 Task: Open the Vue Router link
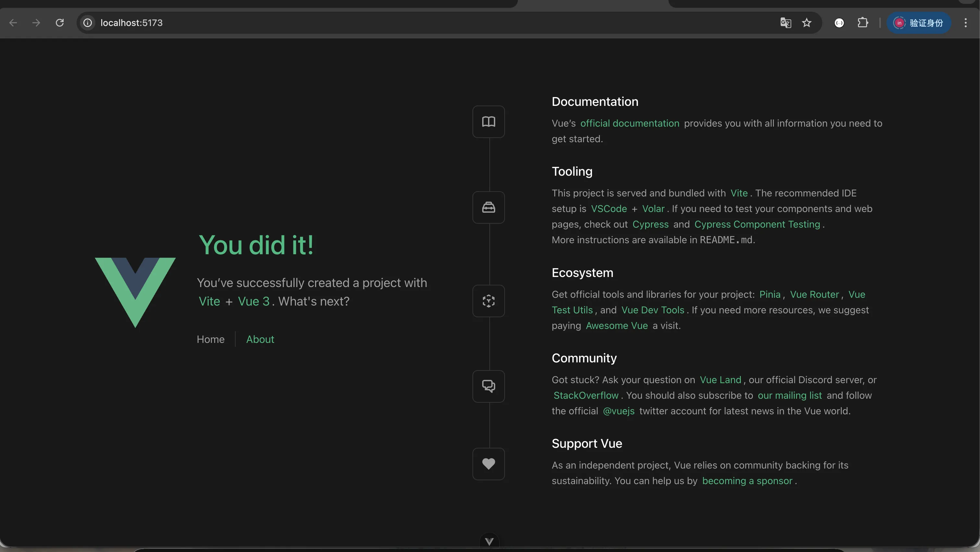814,294
